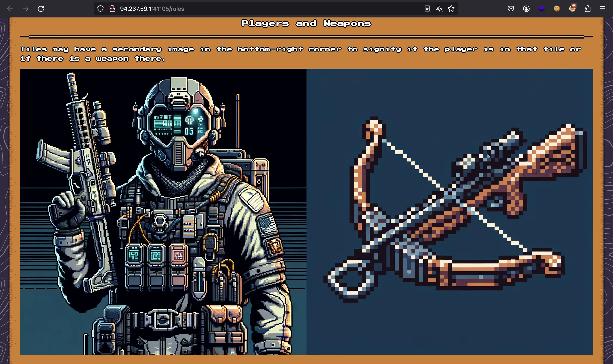The image size is (613, 364).
Task: Open the translate page icon
Action: 439,9
